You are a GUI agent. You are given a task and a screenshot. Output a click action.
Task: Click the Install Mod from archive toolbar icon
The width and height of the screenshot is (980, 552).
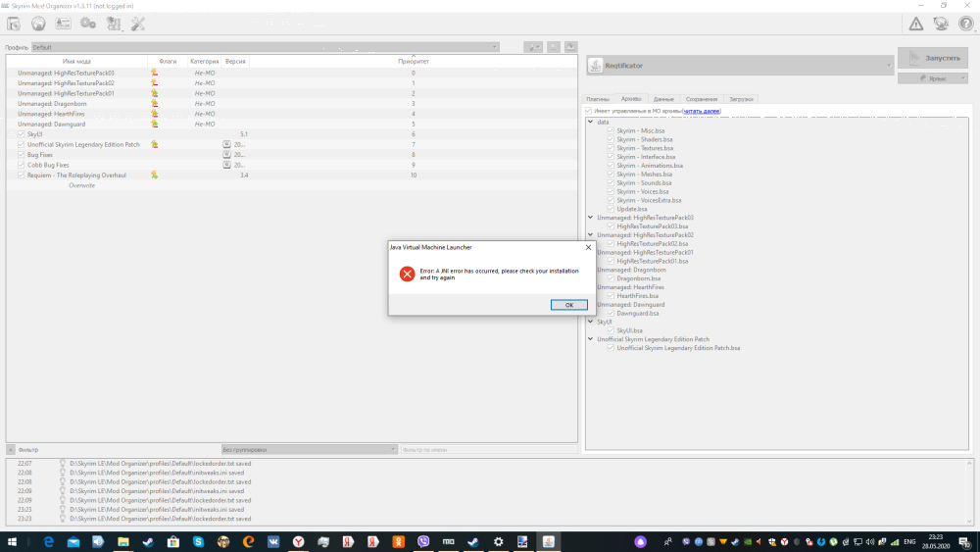click(14, 24)
